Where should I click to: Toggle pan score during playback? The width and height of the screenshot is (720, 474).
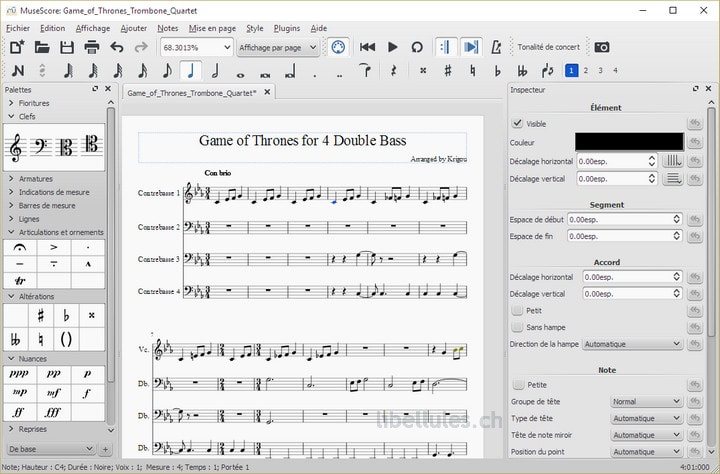click(471, 47)
